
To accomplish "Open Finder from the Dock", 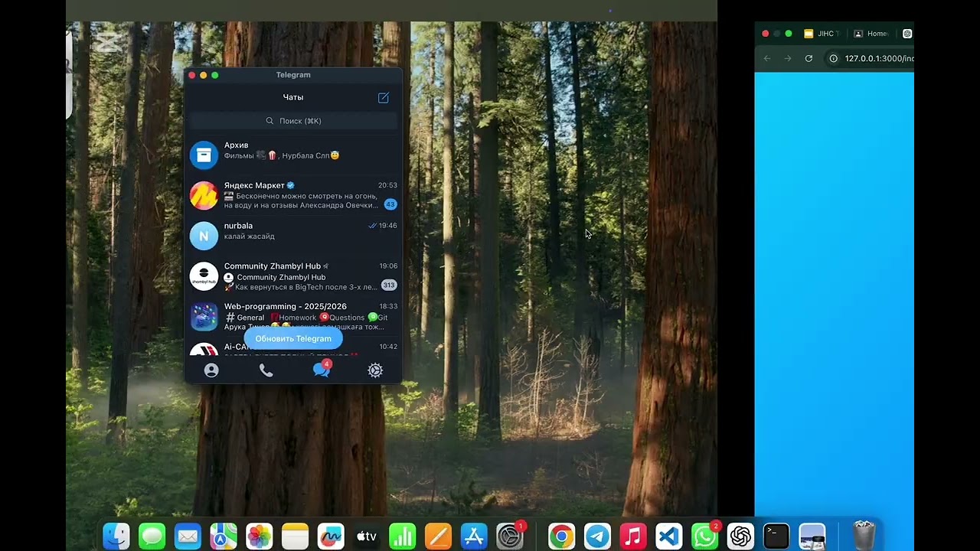I will coord(116,536).
